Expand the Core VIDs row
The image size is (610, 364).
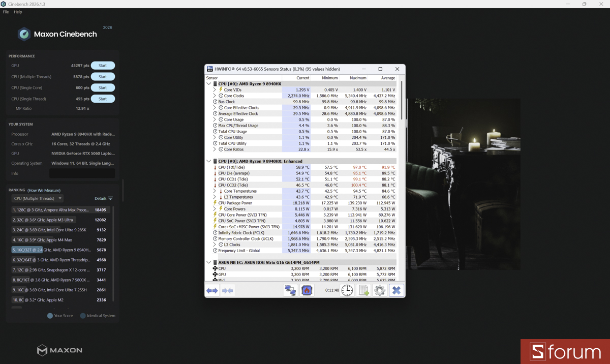pos(215,90)
